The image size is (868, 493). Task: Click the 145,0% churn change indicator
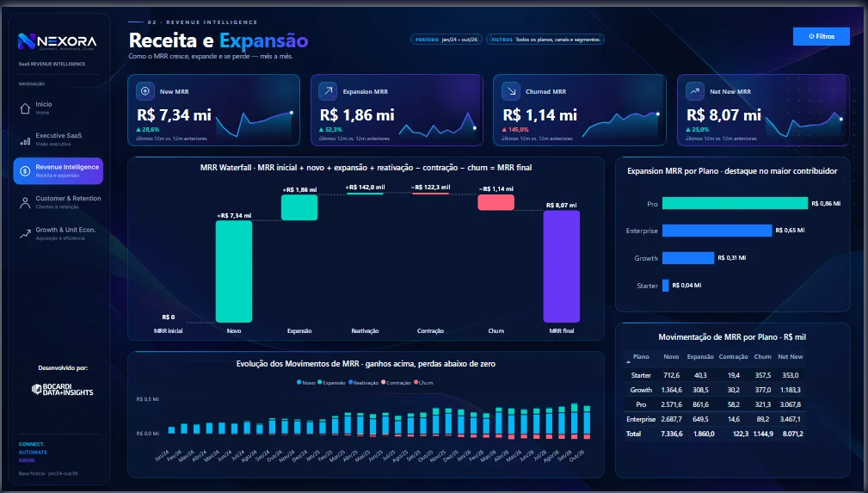click(515, 130)
